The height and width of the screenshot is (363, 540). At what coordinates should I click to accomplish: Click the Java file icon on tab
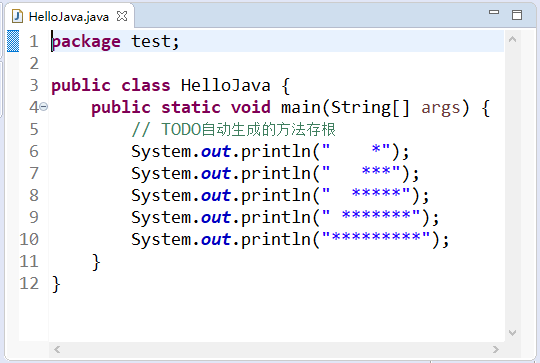pyautogui.click(x=17, y=16)
